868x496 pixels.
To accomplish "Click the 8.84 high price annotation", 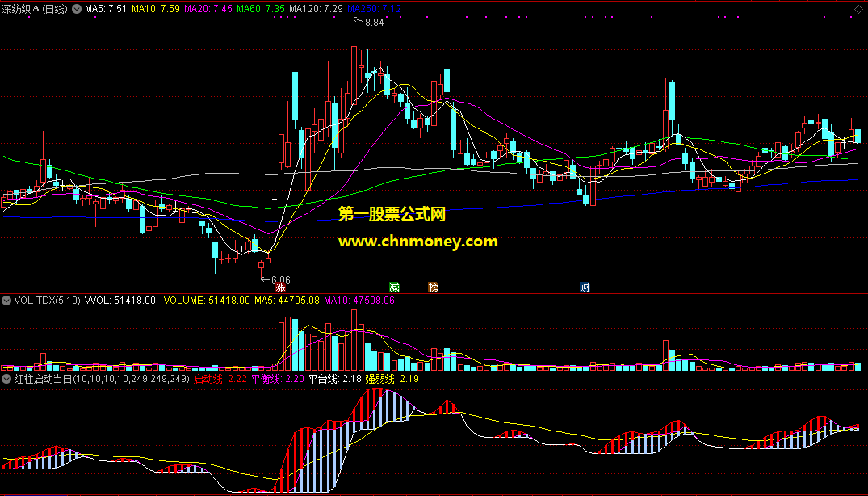I will [x=374, y=23].
